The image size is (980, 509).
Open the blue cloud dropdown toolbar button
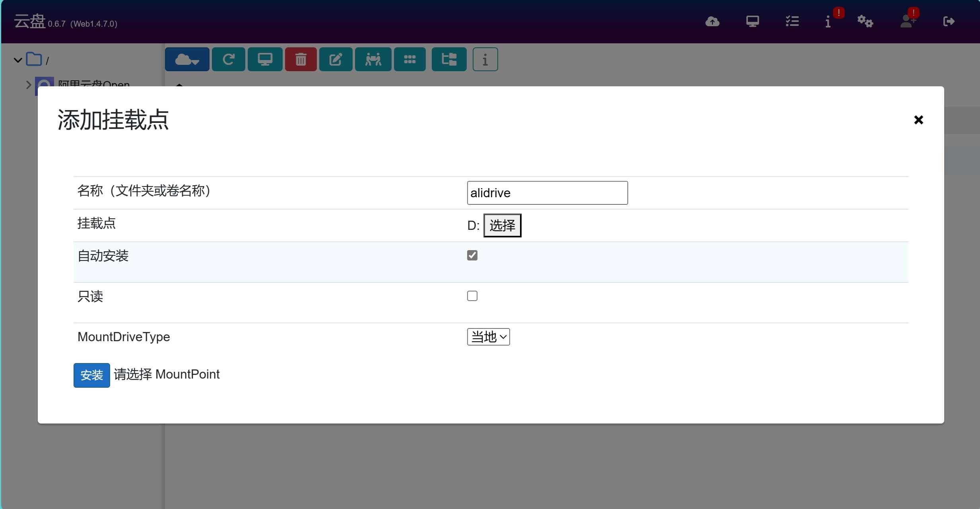point(187,59)
